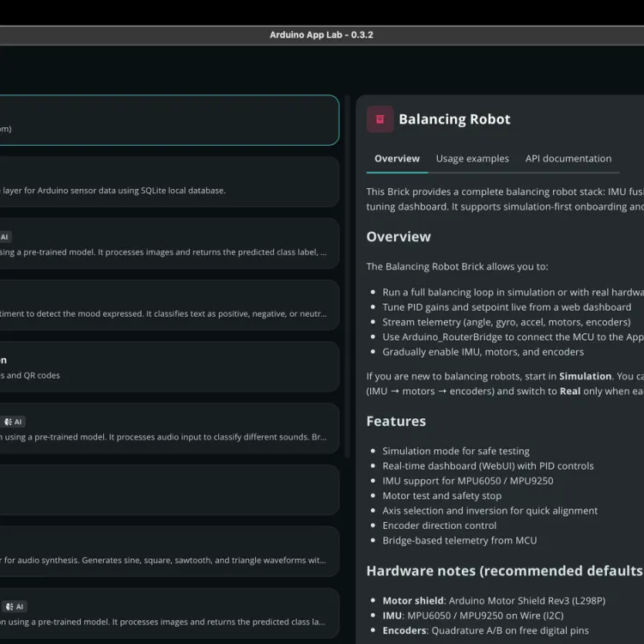Click the bold 'Real' word in the intro paragraph
This screenshot has width=644, height=644.
[570, 391]
